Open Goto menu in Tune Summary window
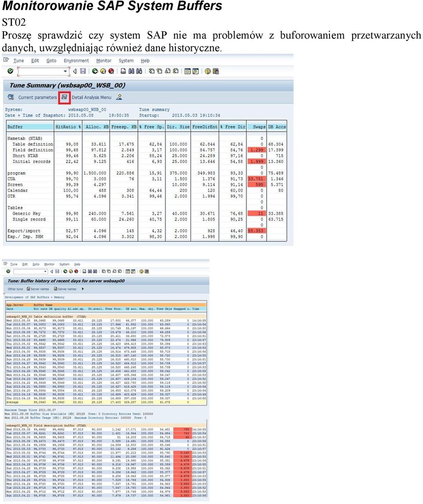The width and height of the screenshot is (423, 504). pos(51,60)
